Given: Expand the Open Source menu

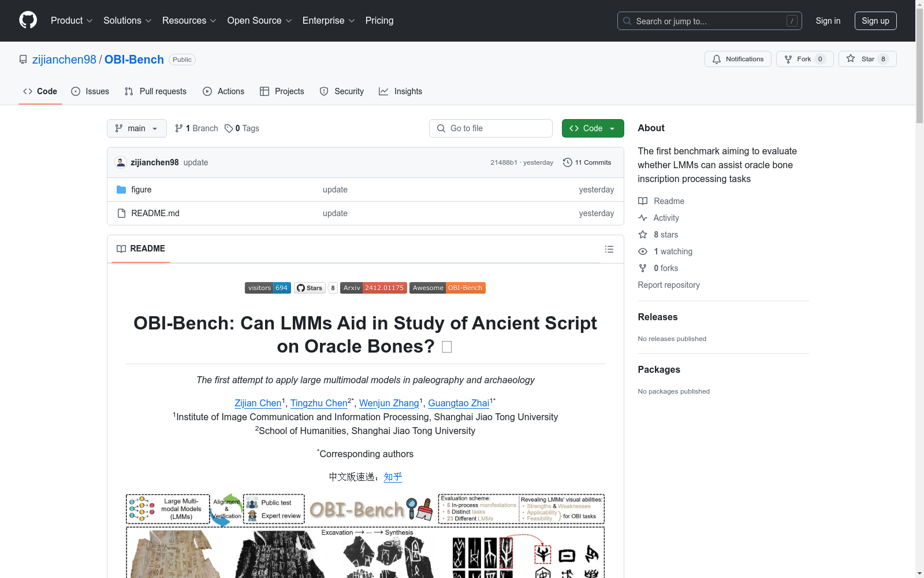Looking at the screenshot, I should [x=259, y=21].
